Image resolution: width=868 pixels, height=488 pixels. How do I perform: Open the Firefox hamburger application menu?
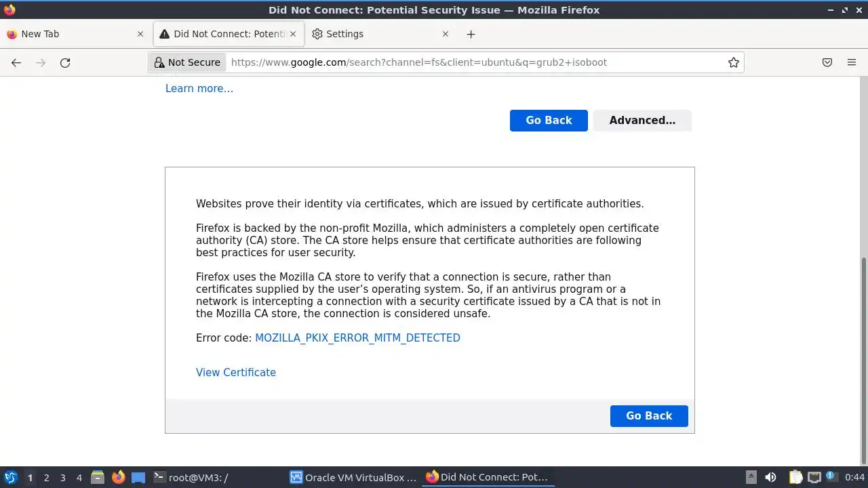tap(852, 62)
